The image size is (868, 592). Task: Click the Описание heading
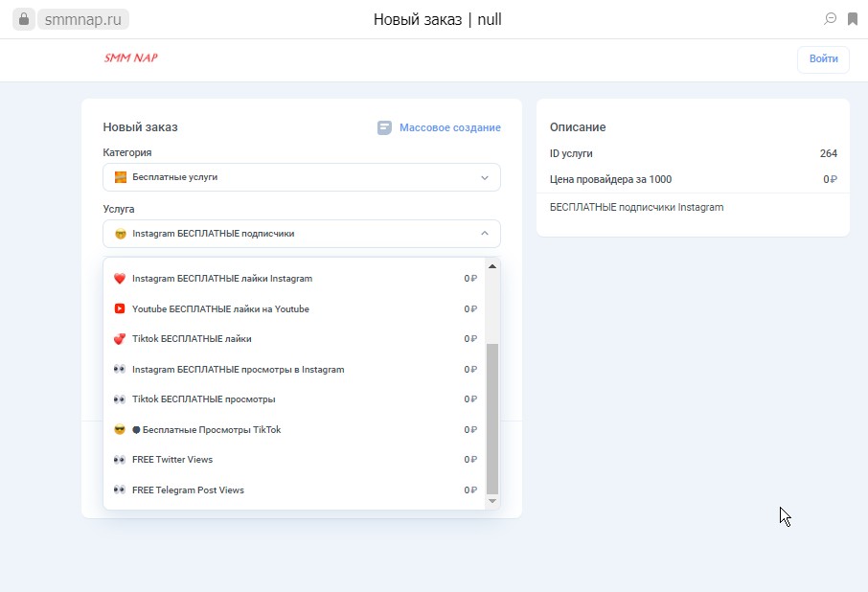[x=578, y=127]
